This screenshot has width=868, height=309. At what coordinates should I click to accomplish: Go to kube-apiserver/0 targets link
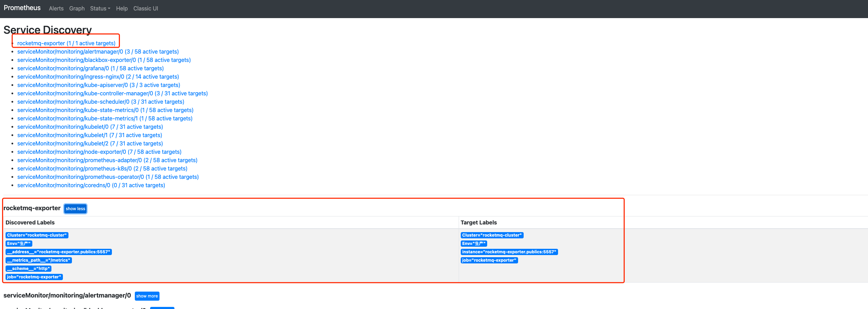coord(99,85)
